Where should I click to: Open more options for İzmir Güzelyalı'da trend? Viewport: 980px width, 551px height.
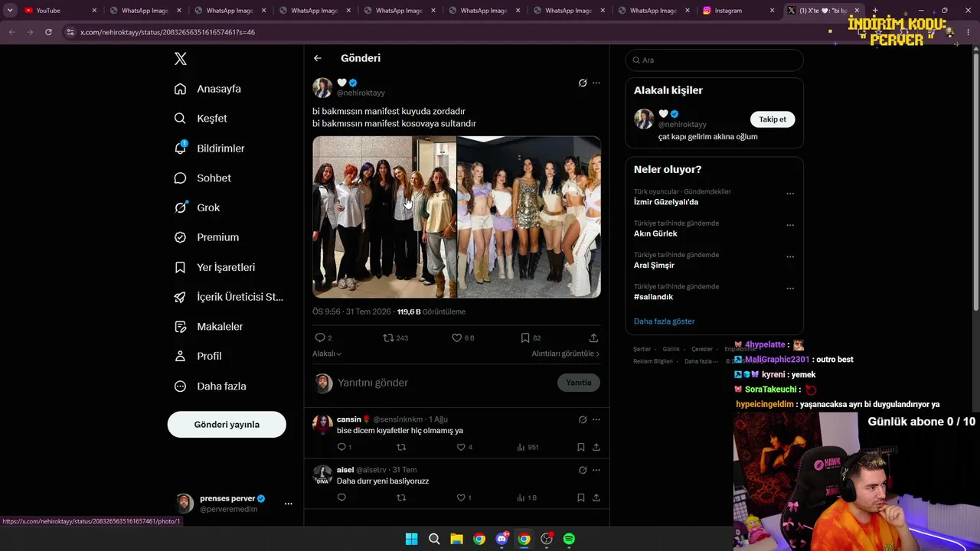click(790, 194)
